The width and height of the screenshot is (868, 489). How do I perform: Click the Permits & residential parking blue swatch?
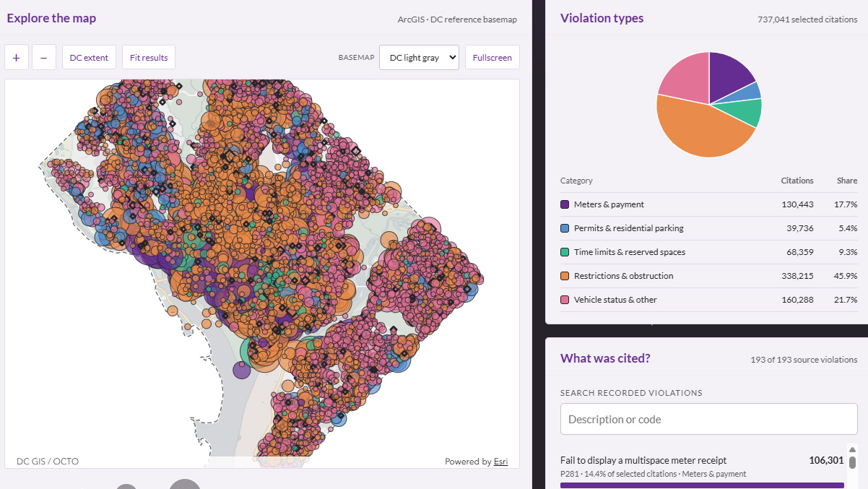(x=565, y=228)
